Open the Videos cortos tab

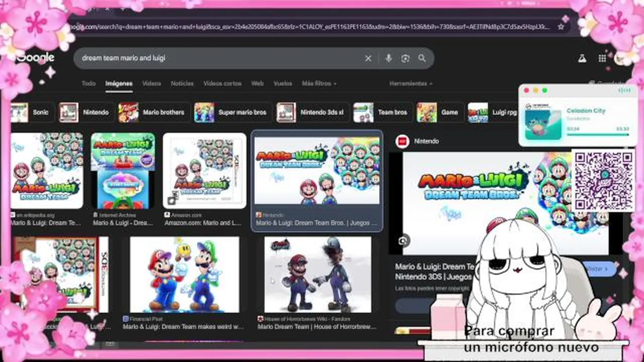pyautogui.click(x=222, y=83)
